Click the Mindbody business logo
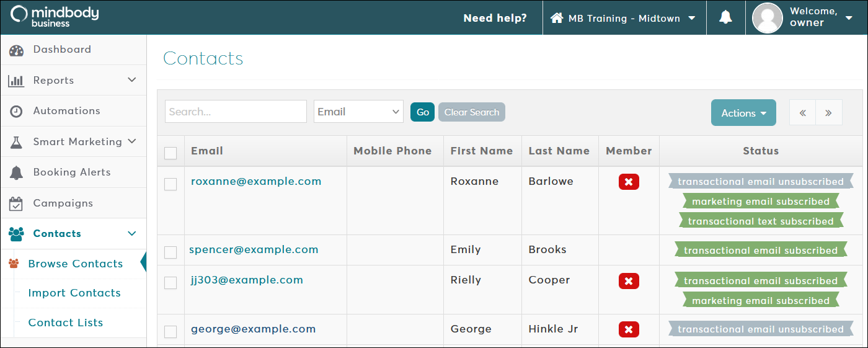This screenshot has width=868, height=348. click(x=55, y=16)
